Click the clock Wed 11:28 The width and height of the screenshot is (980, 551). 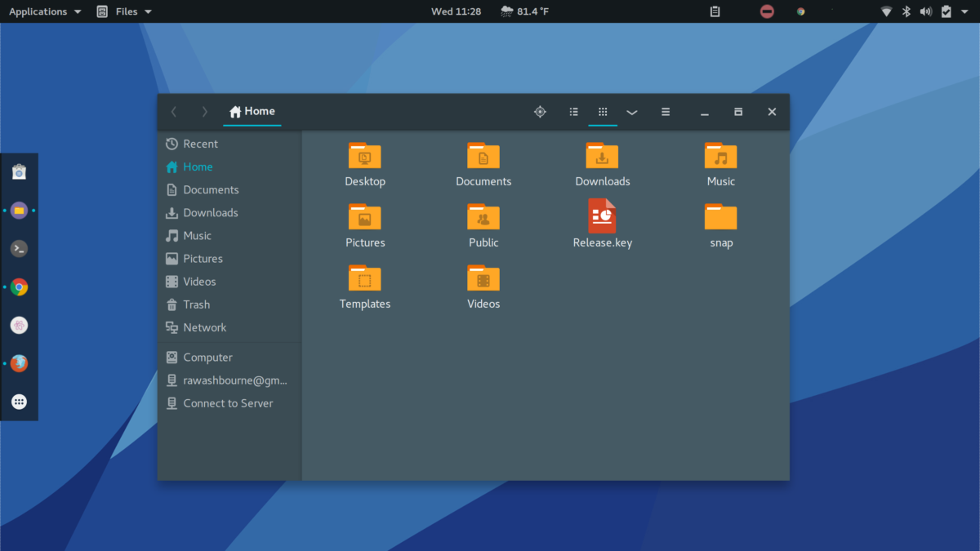pos(456,11)
